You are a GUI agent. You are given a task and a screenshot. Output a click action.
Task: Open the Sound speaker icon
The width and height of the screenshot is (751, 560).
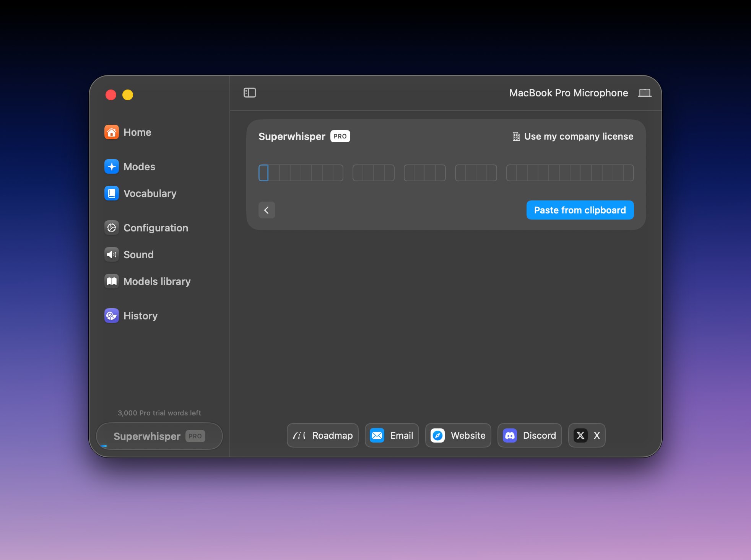click(x=112, y=255)
